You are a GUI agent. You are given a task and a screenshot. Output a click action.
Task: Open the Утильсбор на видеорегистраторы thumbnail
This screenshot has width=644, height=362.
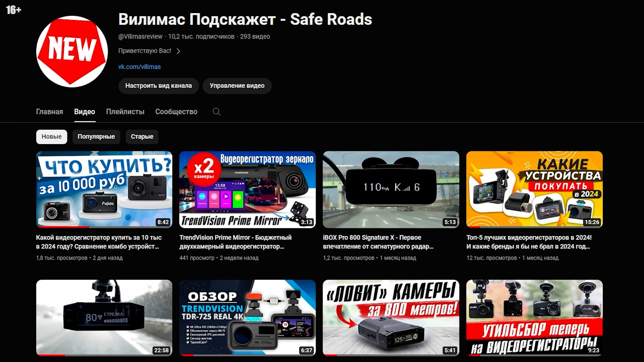point(534,318)
